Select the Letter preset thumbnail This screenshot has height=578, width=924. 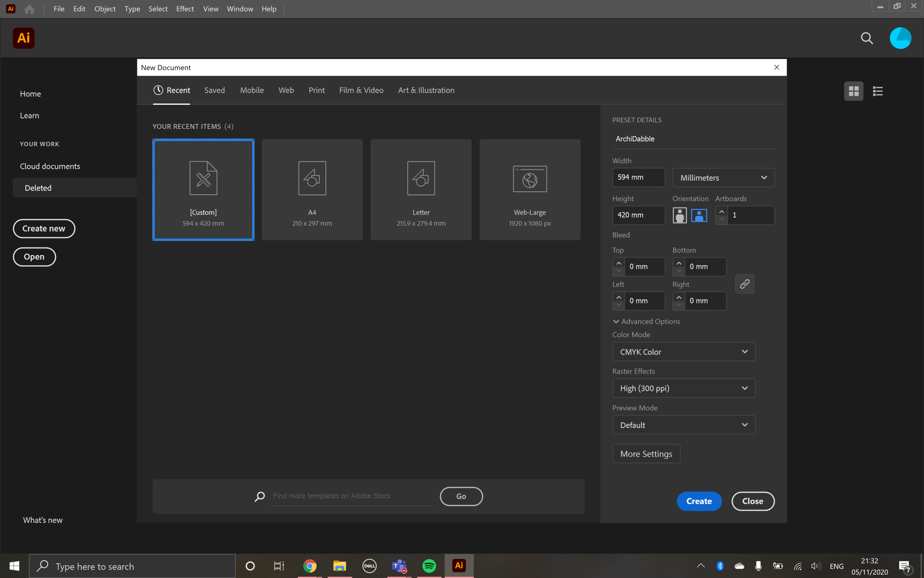[x=421, y=190]
